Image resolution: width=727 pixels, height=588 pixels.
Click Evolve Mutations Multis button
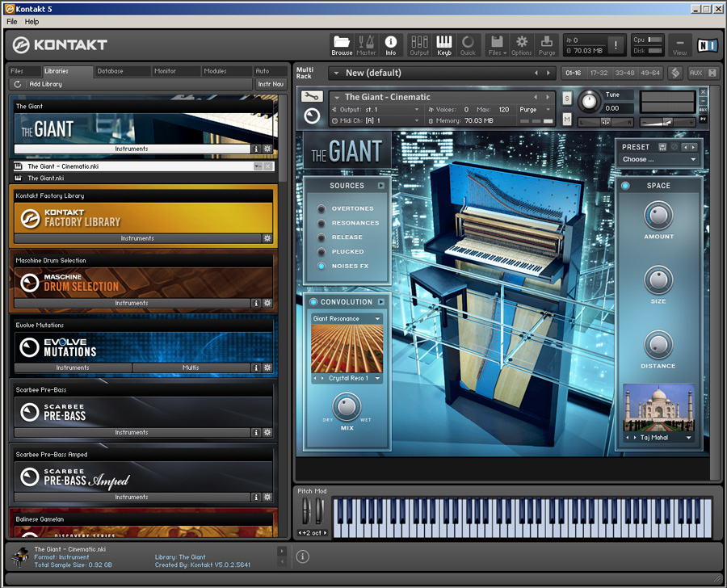pos(191,367)
